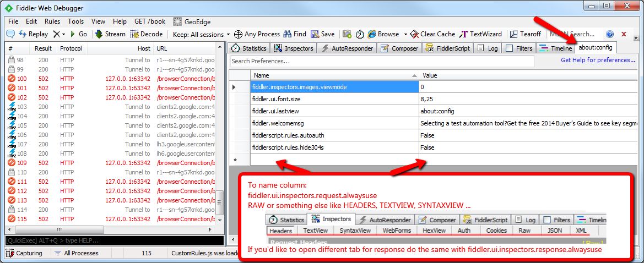Click the empty new-row Value cell
644x263 pixels.
pyautogui.click(x=528, y=159)
